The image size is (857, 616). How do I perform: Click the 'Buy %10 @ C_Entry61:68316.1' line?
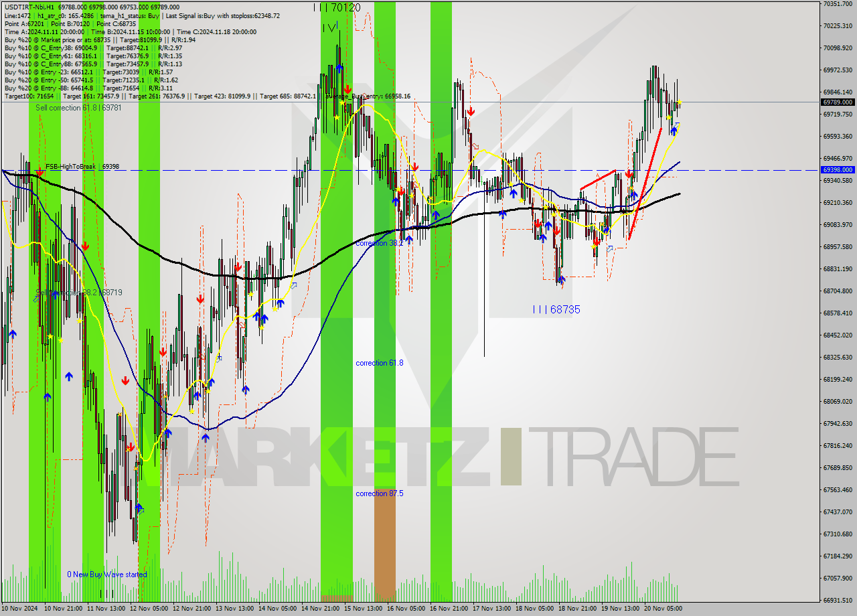click(x=93, y=56)
